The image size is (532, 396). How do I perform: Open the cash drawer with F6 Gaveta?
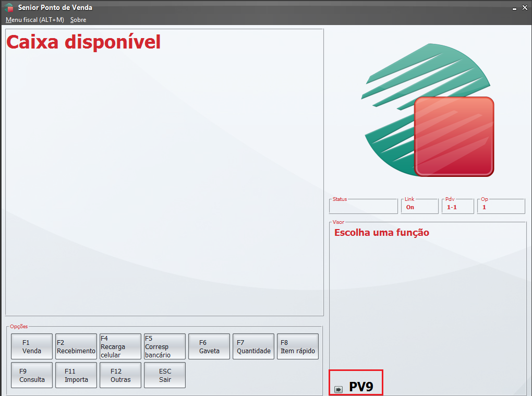click(x=209, y=346)
